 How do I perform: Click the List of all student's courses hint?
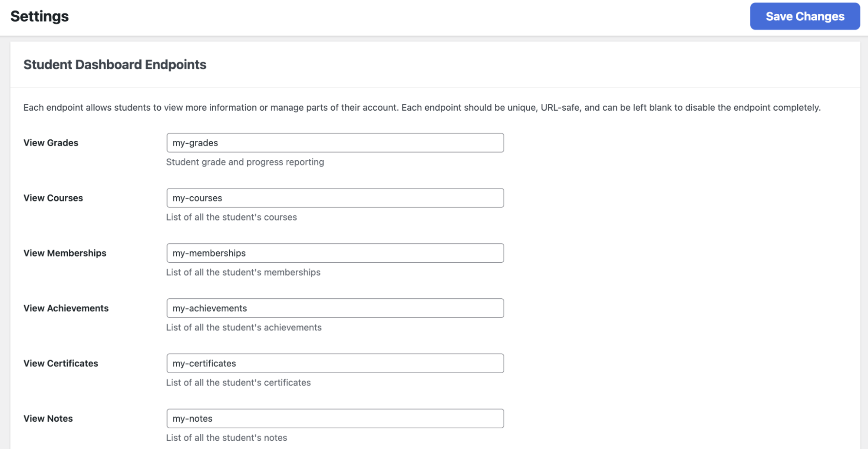(231, 217)
